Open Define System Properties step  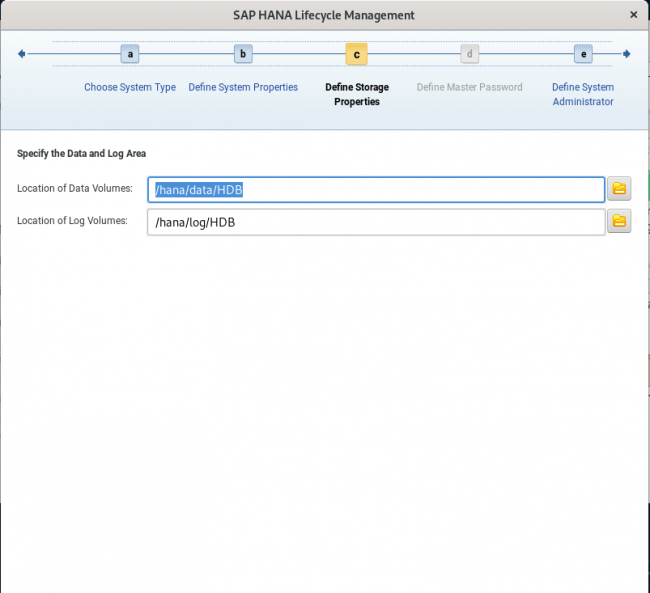coord(243,87)
